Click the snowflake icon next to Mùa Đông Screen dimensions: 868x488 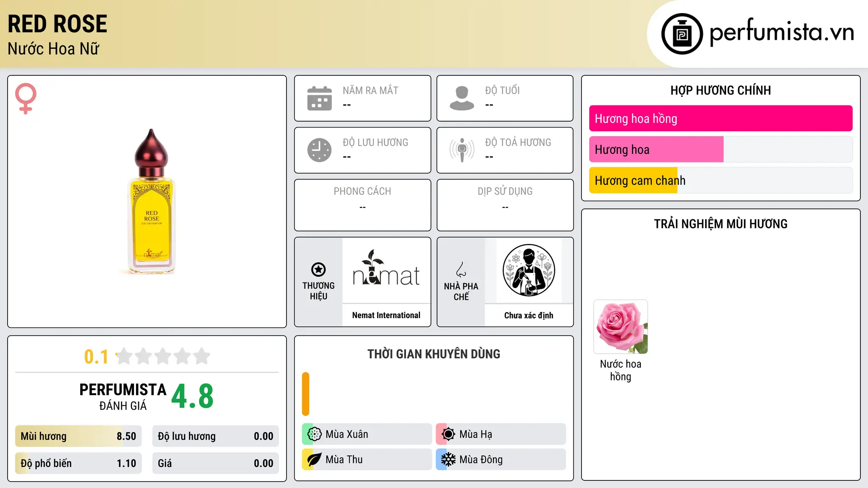click(448, 460)
